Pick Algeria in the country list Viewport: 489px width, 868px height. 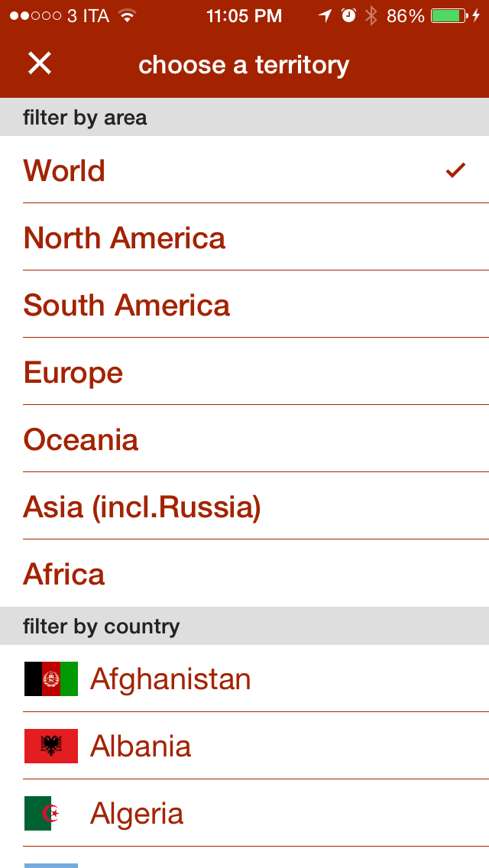[x=137, y=813]
